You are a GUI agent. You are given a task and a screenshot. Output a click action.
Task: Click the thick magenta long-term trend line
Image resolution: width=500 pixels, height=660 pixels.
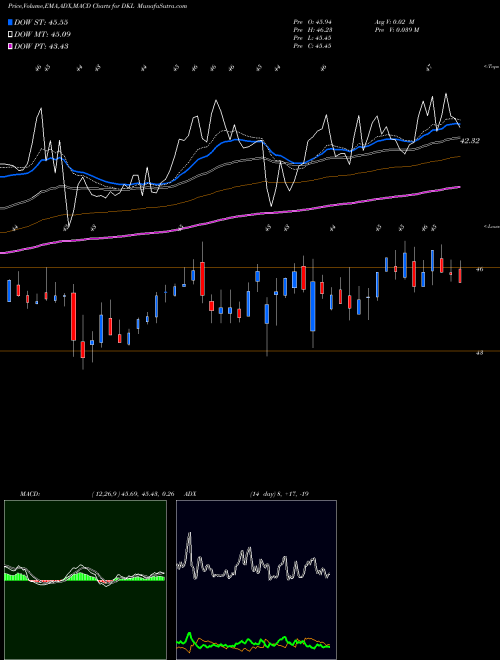tap(230, 219)
